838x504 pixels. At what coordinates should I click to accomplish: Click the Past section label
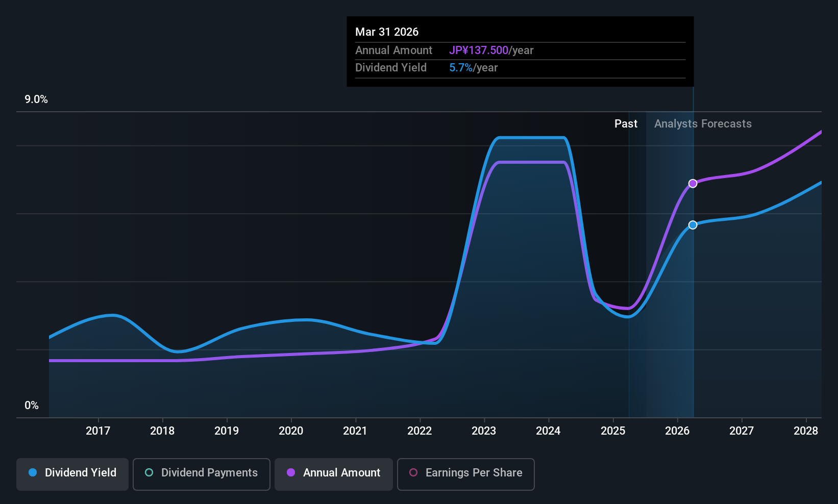tap(626, 124)
